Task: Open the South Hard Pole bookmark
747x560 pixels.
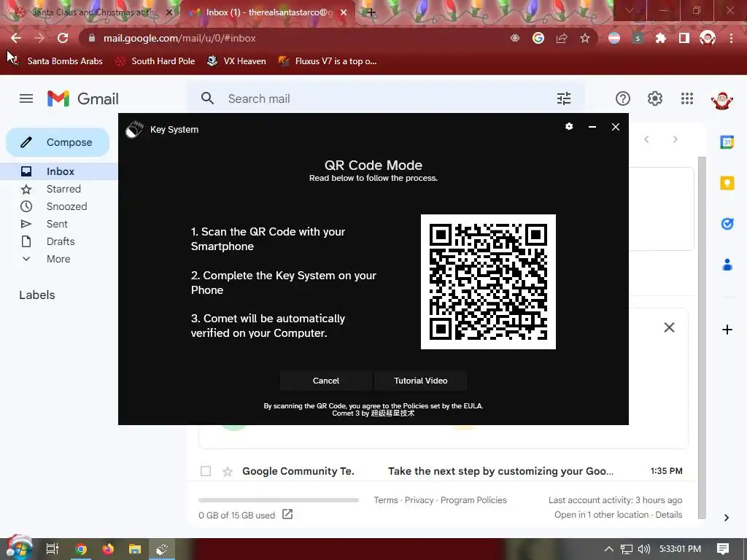Action: pyautogui.click(x=155, y=61)
